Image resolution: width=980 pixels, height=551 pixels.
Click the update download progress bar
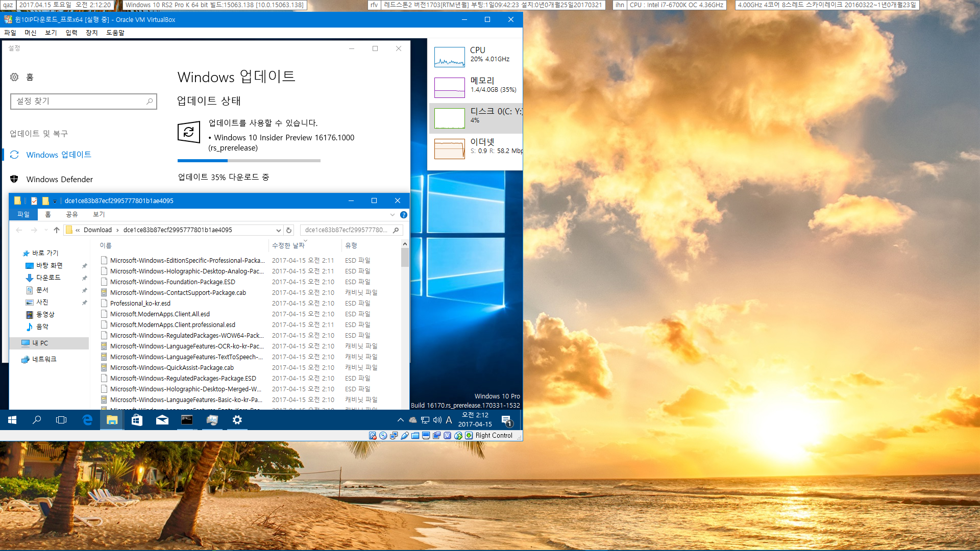(249, 161)
